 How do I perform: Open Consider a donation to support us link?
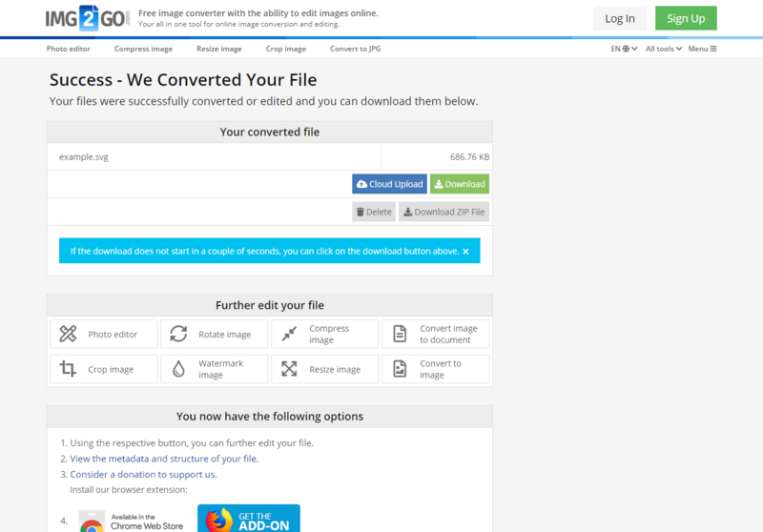[144, 474]
